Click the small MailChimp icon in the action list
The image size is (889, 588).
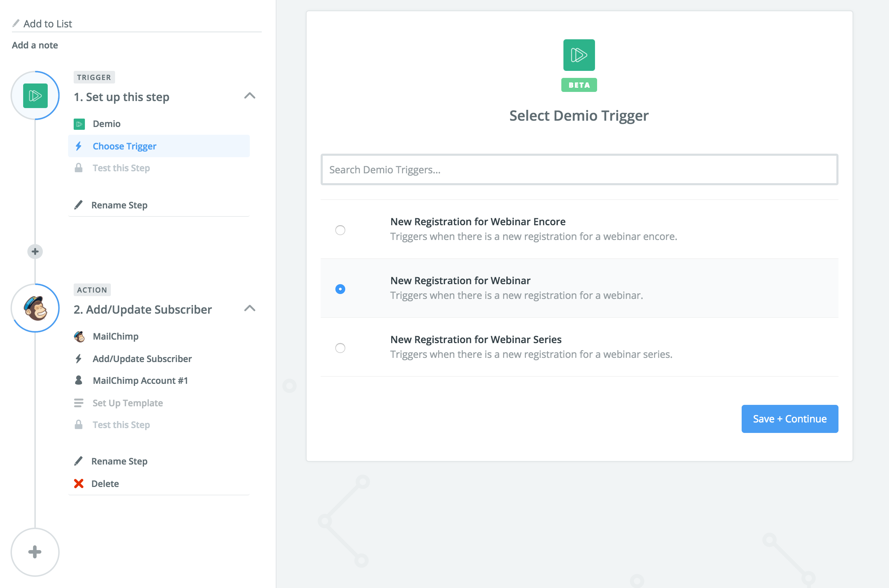[79, 336]
